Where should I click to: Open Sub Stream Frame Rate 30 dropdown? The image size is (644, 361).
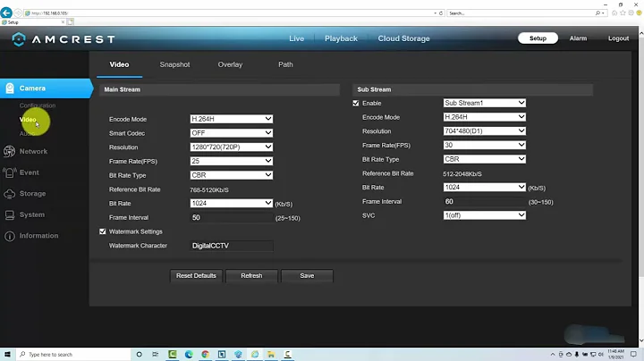(484, 146)
